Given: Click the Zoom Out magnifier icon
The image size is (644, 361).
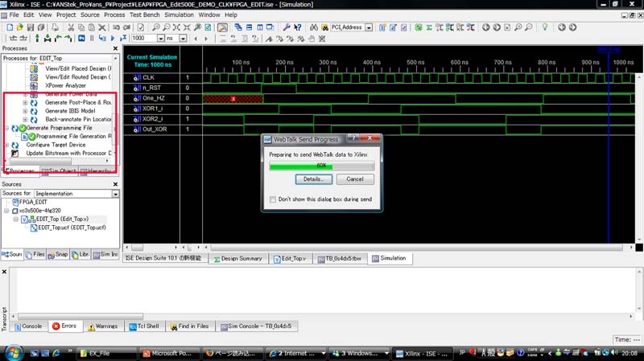Looking at the screenshot, I should pyautogui.click(x=167, y=27).
